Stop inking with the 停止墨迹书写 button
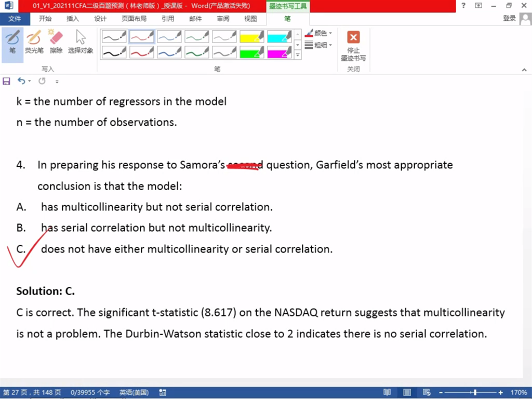Screen dimensions: 532x399 (353, 45)
